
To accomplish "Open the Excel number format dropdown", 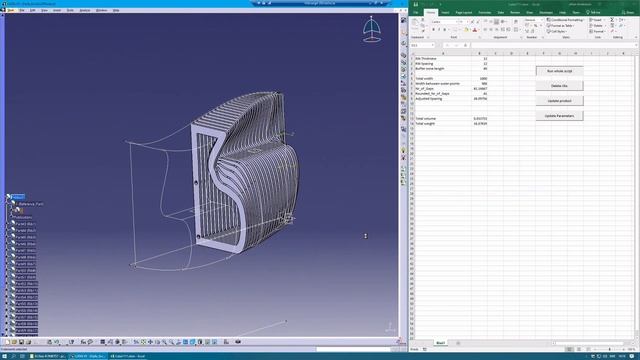I will 542,20.
